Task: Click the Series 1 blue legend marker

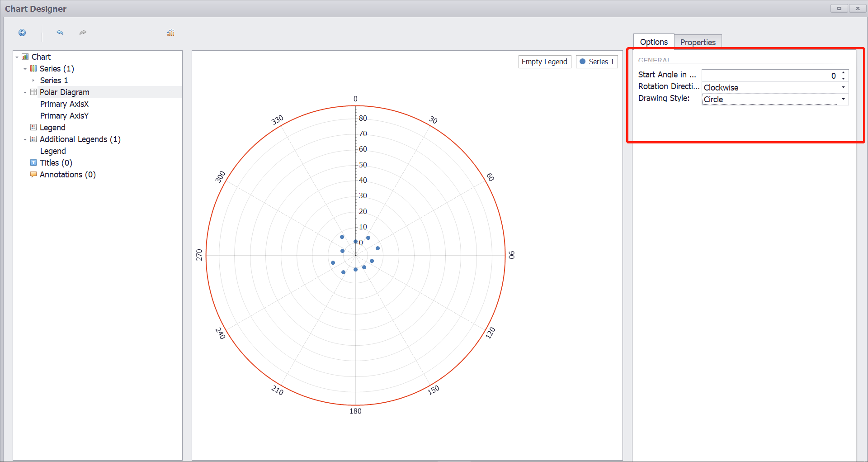Action: click(x=583, y=62)
